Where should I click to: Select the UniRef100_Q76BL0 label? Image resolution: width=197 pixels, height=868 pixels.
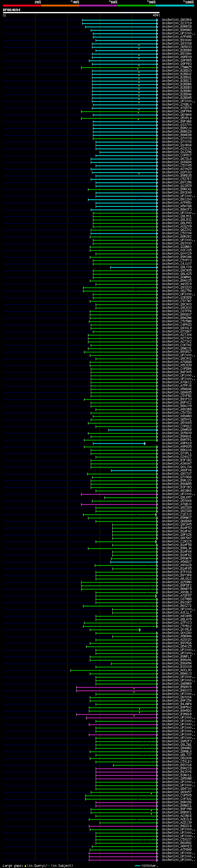[x=176, y=104]
